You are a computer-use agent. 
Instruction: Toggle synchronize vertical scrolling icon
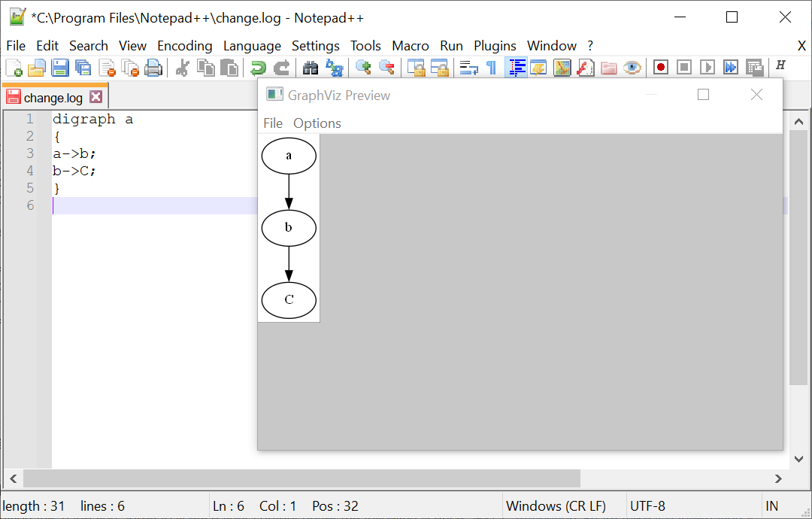pos(417,68)
